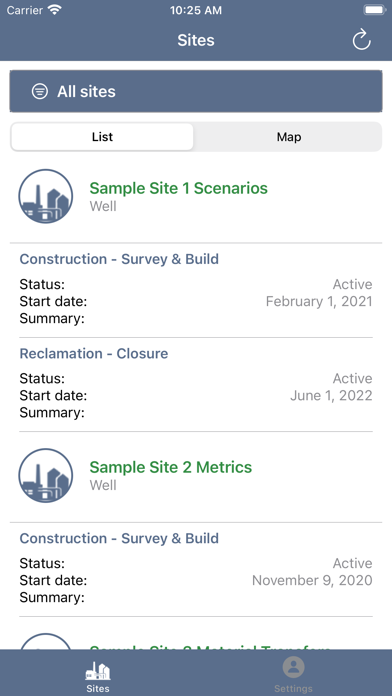Open Site 1 Construction - Survey & Build

click(119, 259)
